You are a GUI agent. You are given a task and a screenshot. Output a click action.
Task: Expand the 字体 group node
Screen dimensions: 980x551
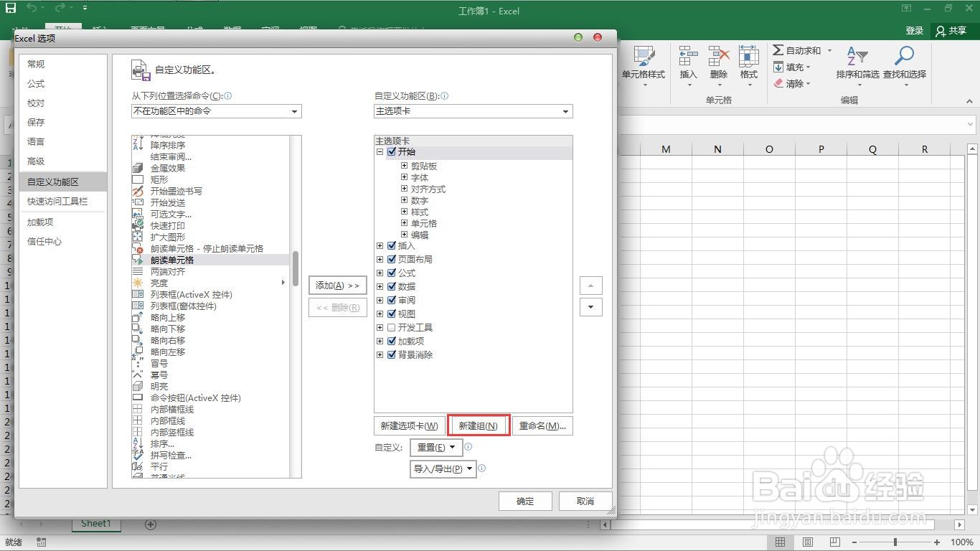[405, 177]
